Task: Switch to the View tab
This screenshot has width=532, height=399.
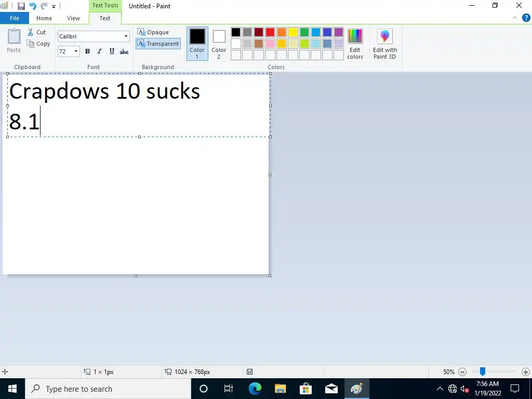Action: click(x=73, y=18)
